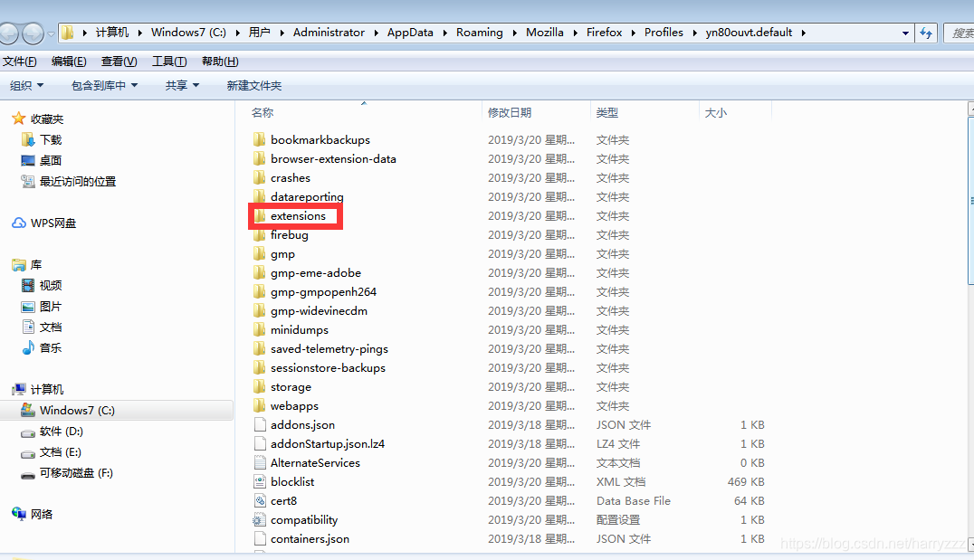Open WPS cloud drive in sidebar

pos(53,223)
